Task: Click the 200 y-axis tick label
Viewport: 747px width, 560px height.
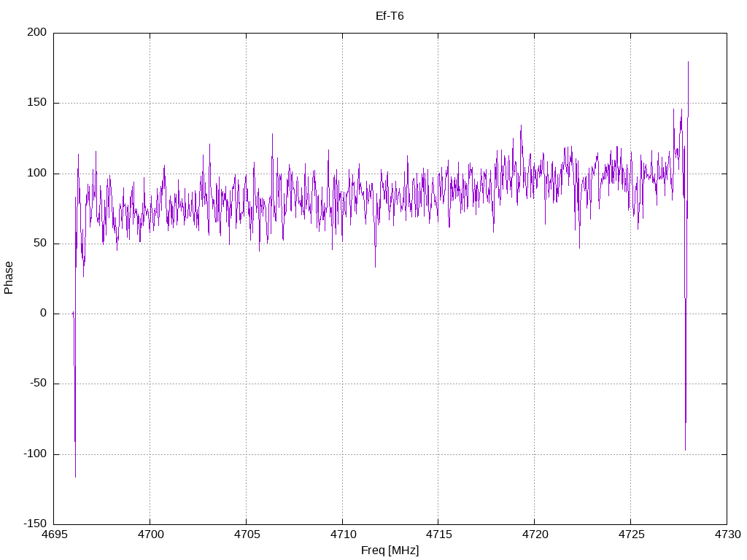Action: click(x=37, y=32)
